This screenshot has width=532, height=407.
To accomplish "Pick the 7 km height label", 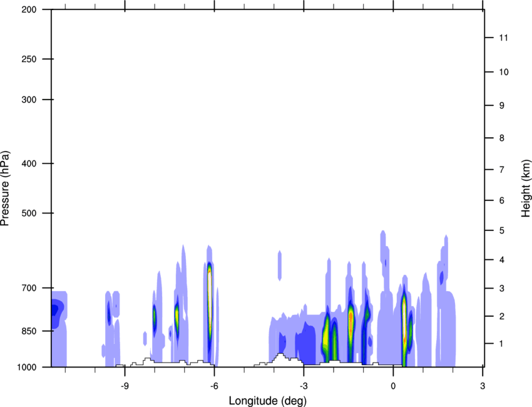I will click(x=502, y=170).
